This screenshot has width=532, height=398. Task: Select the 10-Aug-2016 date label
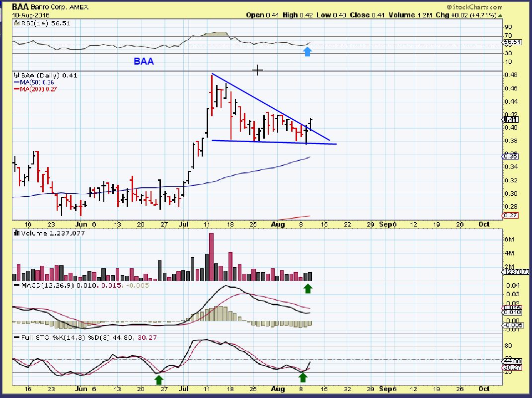click(x=31, y=15)
